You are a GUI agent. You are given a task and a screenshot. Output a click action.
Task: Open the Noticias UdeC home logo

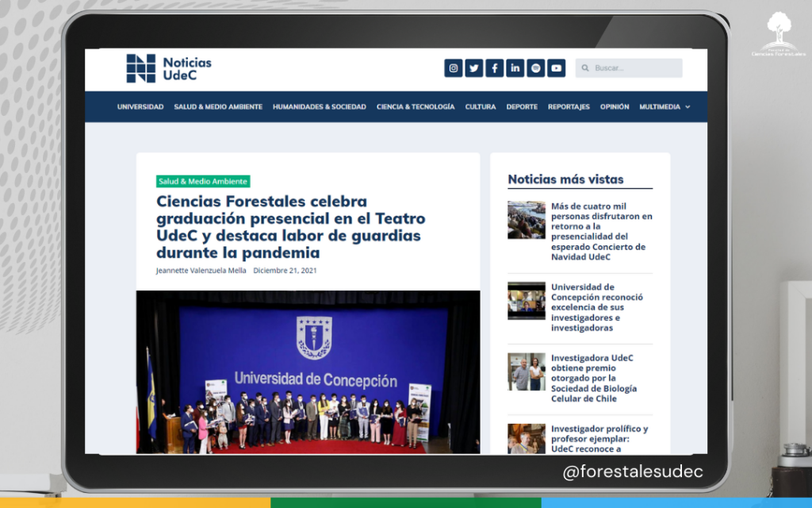169,68
